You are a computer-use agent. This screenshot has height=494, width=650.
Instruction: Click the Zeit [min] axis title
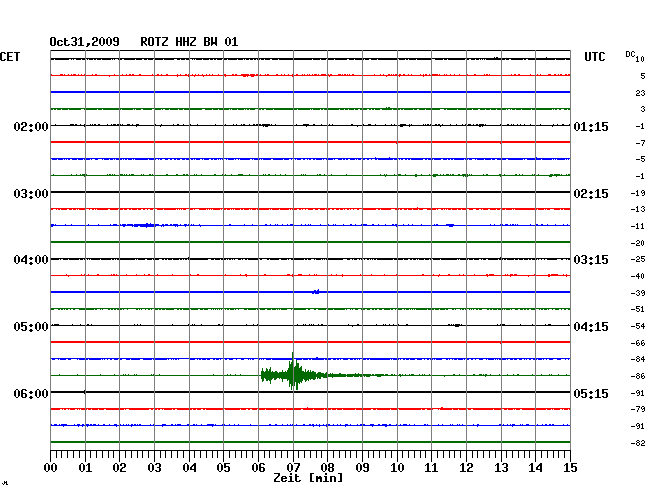coord(308,478)
